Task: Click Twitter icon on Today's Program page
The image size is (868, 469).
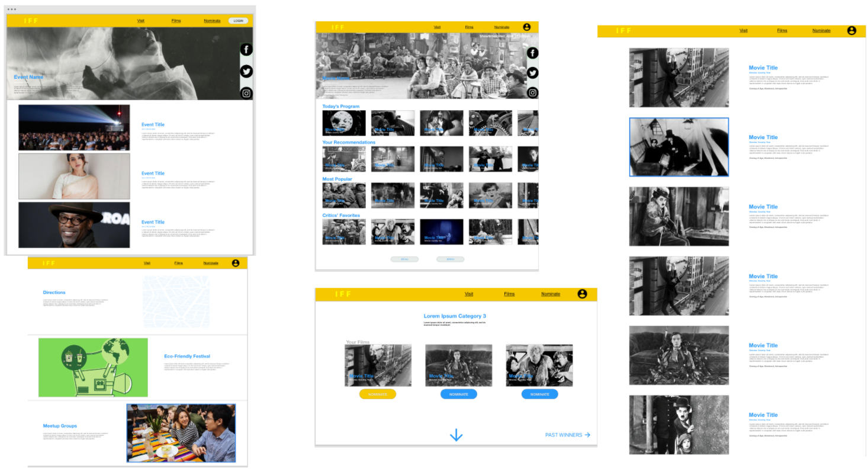Action: [x=532, y=73]
